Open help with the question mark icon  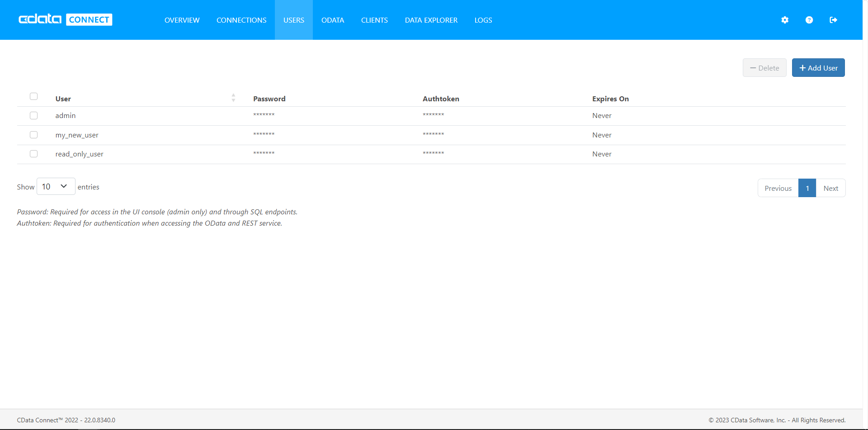point(809,20)
